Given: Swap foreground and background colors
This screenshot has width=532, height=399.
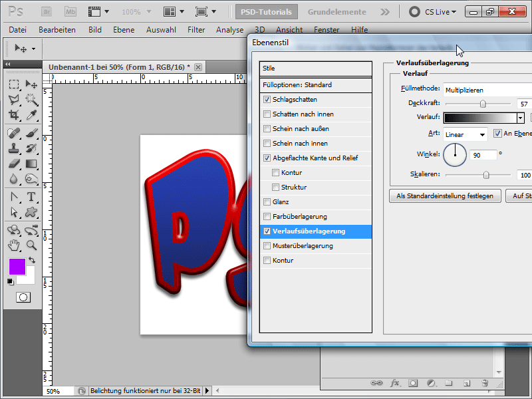Looking at the screenshot, I should 32,260.
